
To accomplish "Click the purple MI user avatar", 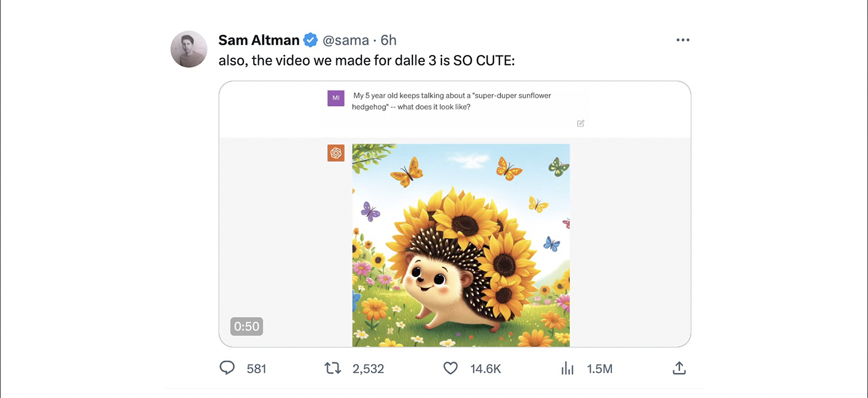I will click(x=336, y=98).
